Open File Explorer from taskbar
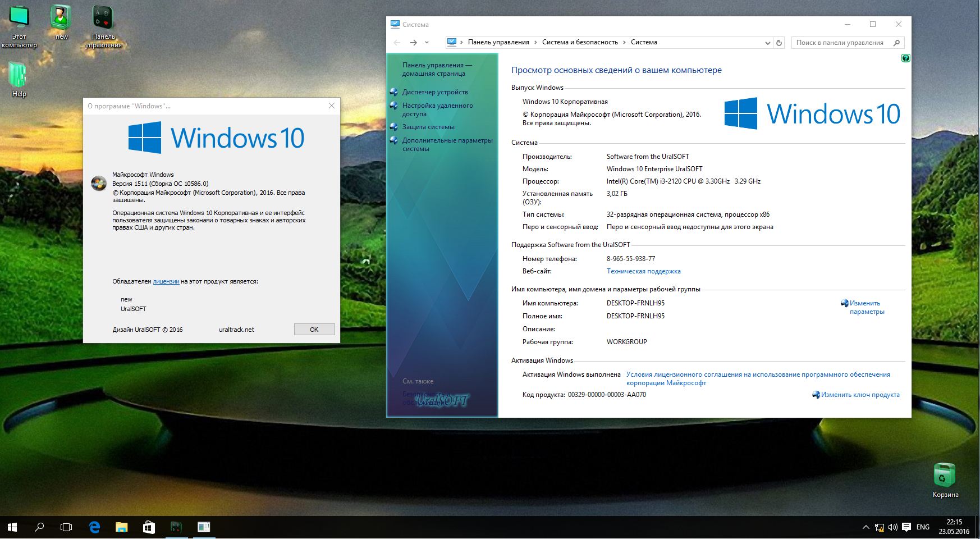980x539 pixels. 121,527
